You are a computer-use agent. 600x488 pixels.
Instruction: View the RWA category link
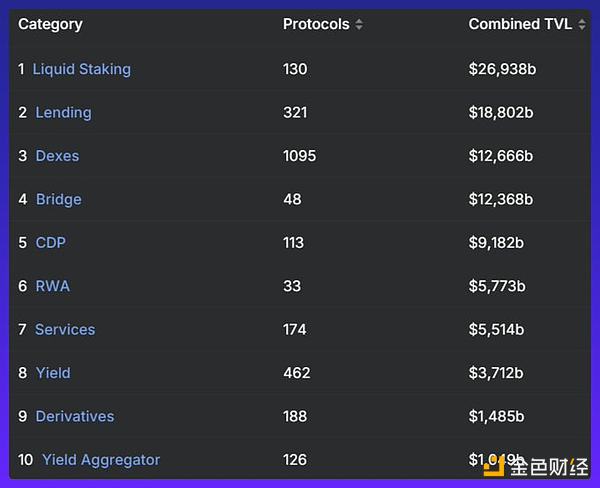(52, 286)
